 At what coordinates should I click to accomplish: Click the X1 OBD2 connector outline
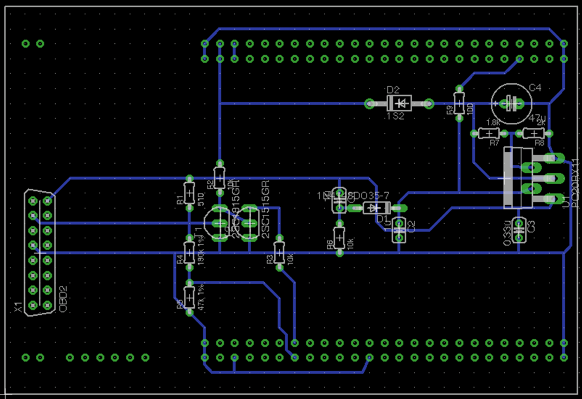[40, 253]
